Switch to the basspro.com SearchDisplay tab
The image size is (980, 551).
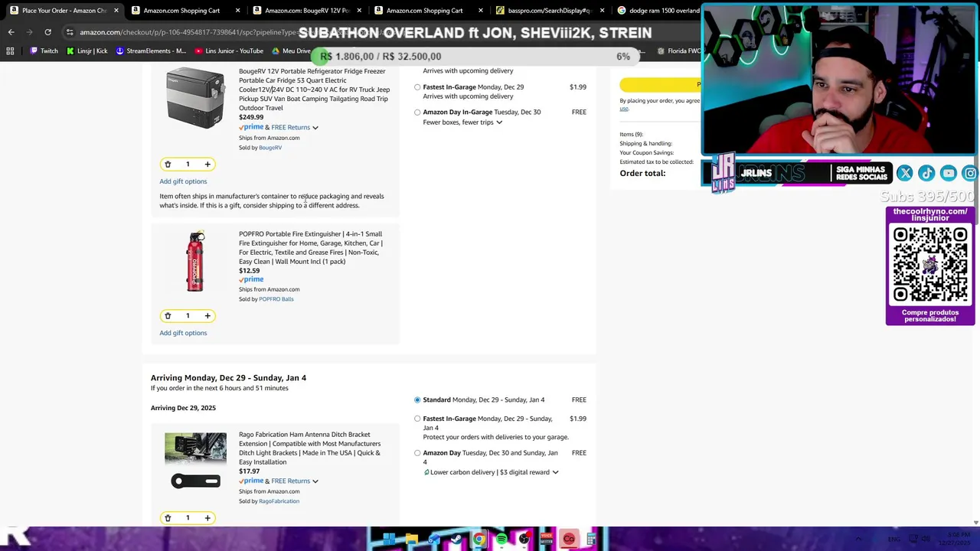[549, 11]
